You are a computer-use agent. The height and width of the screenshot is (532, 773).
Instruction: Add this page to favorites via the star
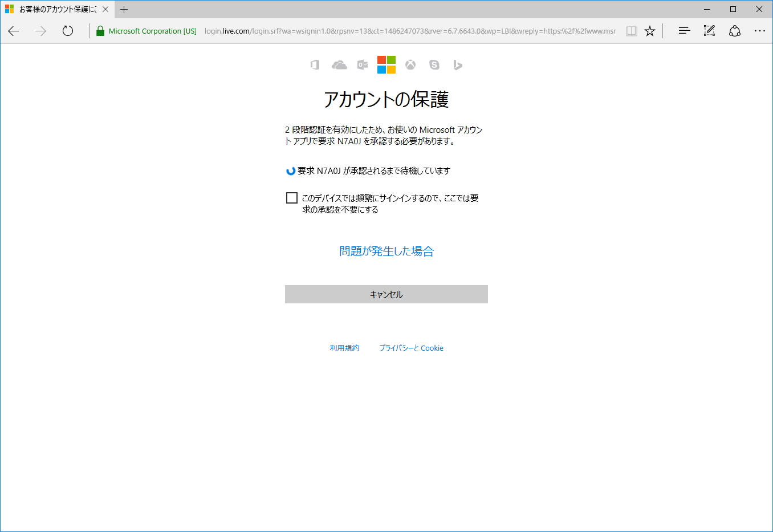pos(649,31)
